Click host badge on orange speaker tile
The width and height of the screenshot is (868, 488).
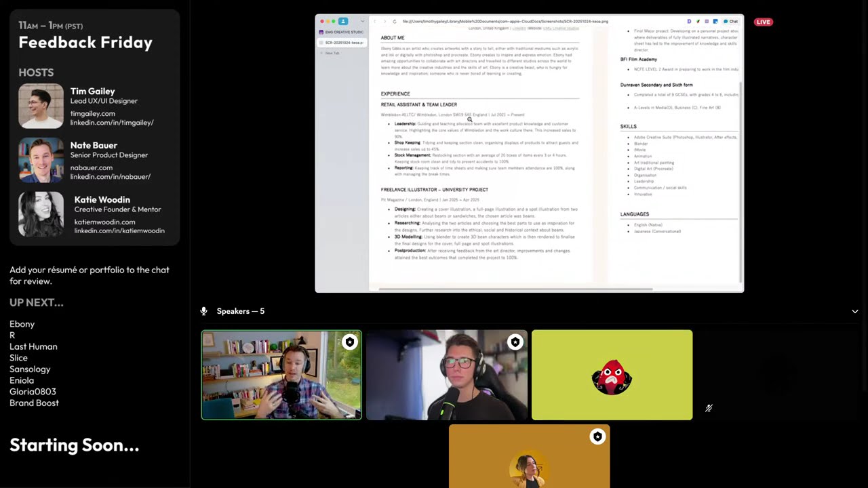(x=597, y=436)
